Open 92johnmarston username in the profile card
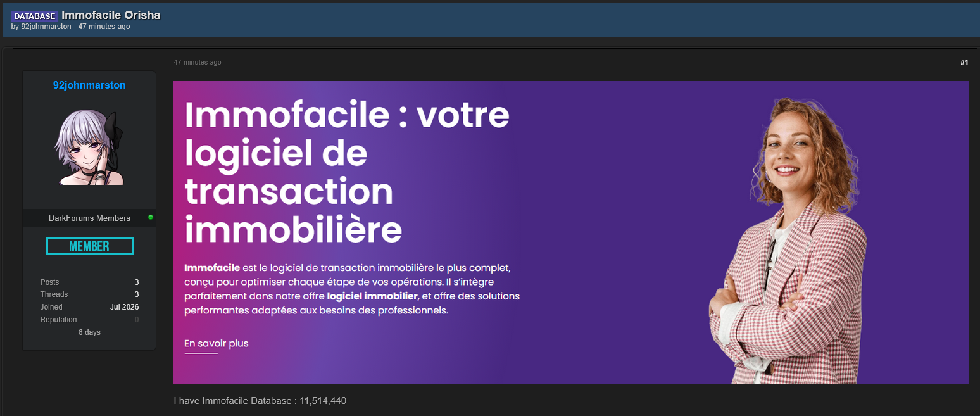980x416 pixels. tap(89, 85)
